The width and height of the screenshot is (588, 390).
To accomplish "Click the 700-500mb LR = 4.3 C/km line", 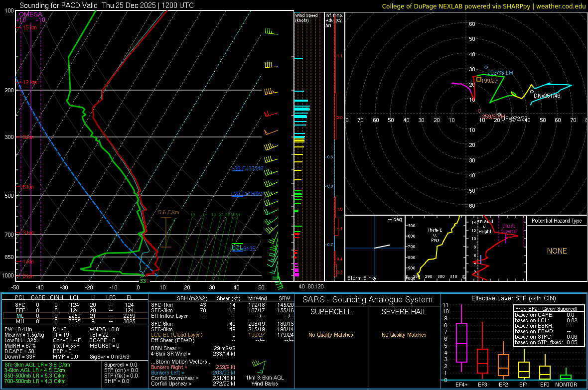I will click(x=35, y=382).
